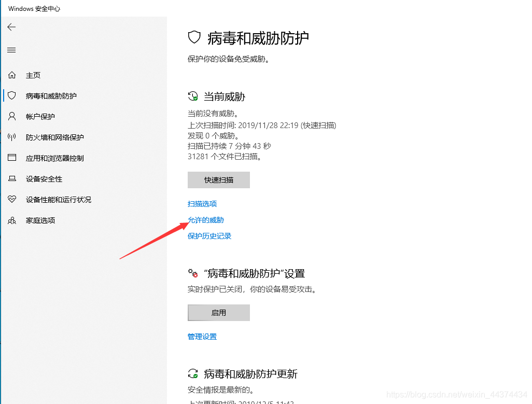532x404 pixels.
Task: Click the shield icon in the sidebar
Action: point(12,95)
